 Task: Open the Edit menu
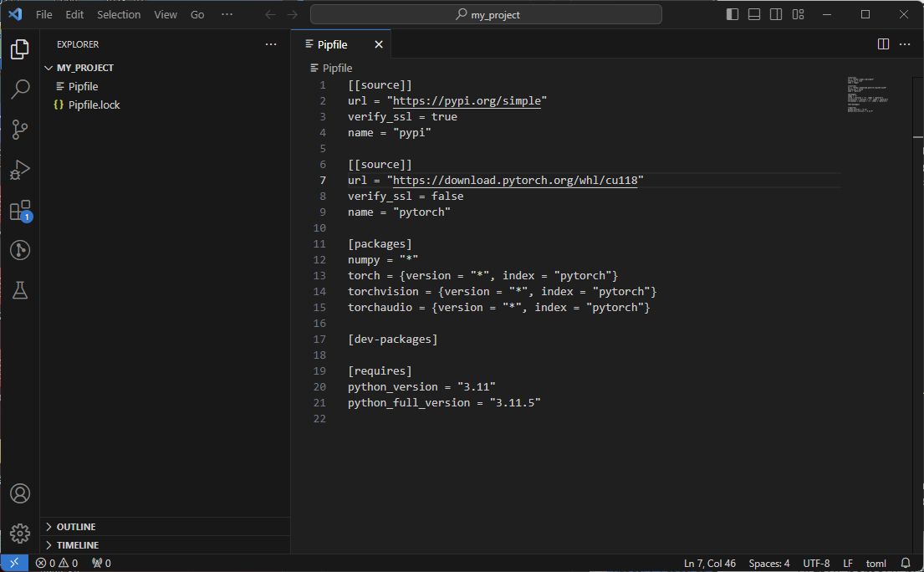tap(74, 15)
